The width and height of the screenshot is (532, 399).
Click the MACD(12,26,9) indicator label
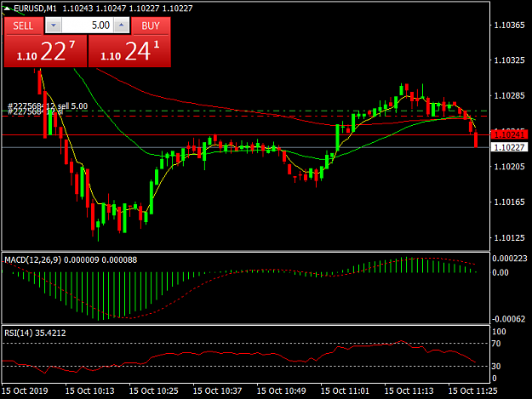(x=33, y=260)
